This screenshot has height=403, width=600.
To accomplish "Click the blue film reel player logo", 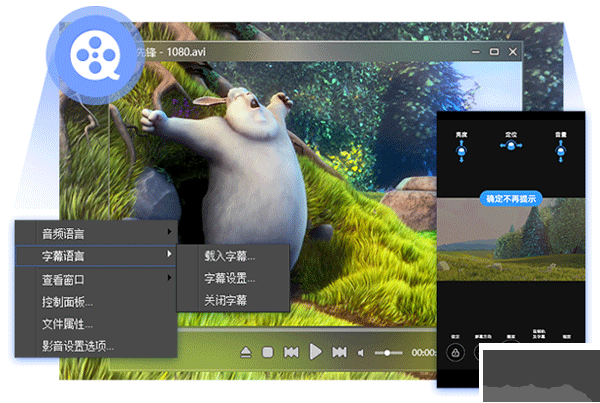I will pyautogui.click(x=95, y=55).
